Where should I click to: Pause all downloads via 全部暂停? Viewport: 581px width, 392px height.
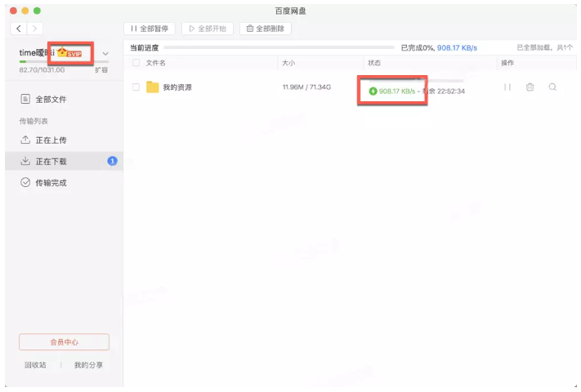pos(150,29)
